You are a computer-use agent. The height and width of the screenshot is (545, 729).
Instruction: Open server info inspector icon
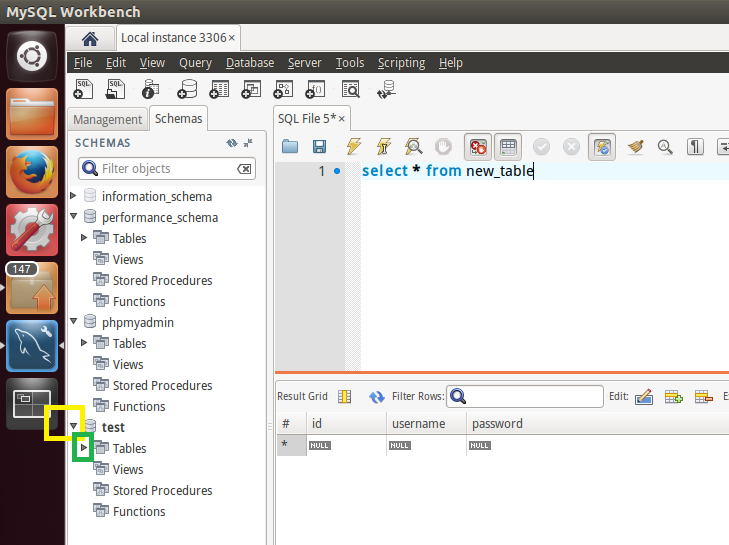[150, 89]
